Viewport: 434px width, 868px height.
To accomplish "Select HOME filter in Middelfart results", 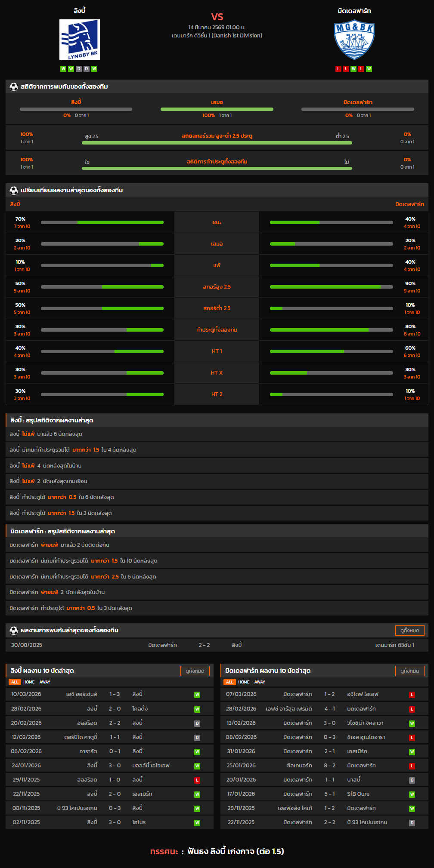I will coord(244,682).
